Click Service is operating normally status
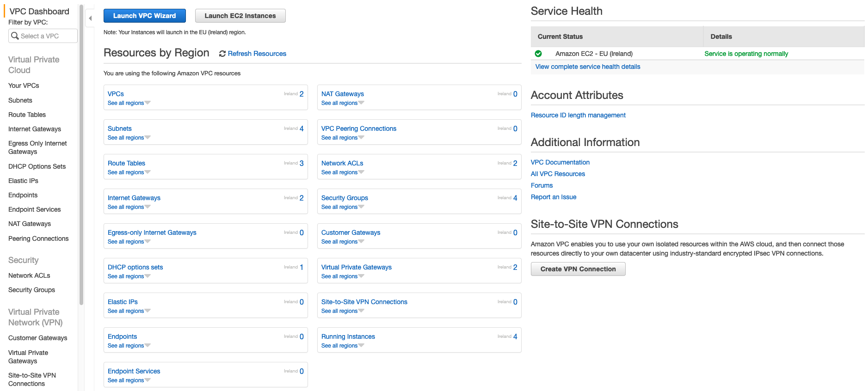The height and width of the screenshot is (391, 868). 746,54
